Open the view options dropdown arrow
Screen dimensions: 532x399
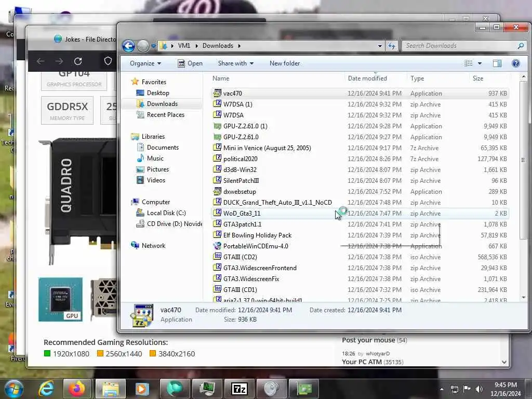pyautogui.click(x=480, y=63)
